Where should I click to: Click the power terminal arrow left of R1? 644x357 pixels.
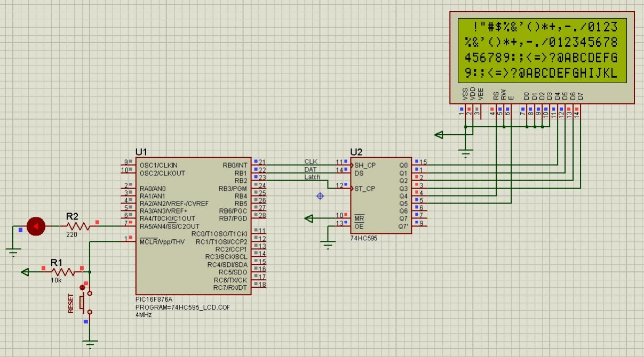25,272
